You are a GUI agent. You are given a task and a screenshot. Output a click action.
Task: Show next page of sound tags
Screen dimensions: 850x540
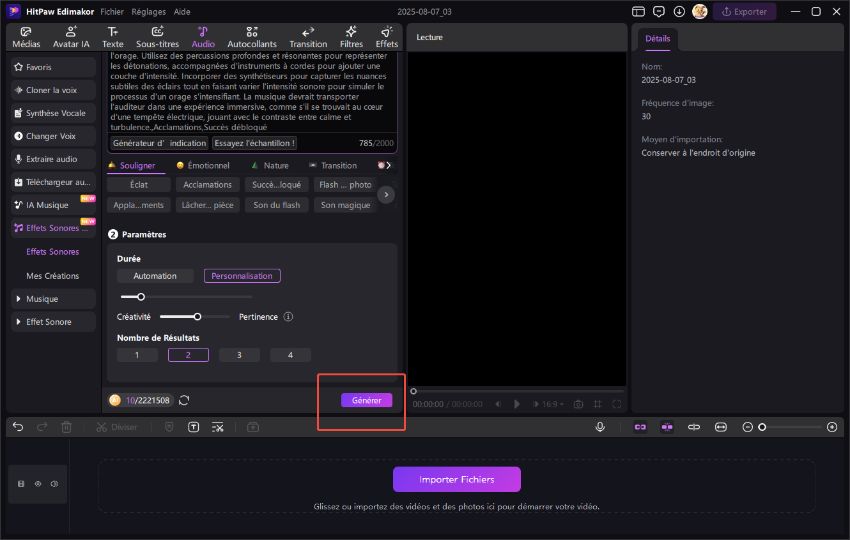[x=386, y=195]
